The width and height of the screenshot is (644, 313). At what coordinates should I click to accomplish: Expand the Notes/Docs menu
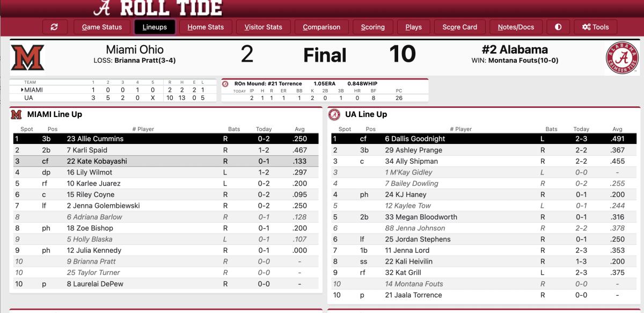[516, 27]
